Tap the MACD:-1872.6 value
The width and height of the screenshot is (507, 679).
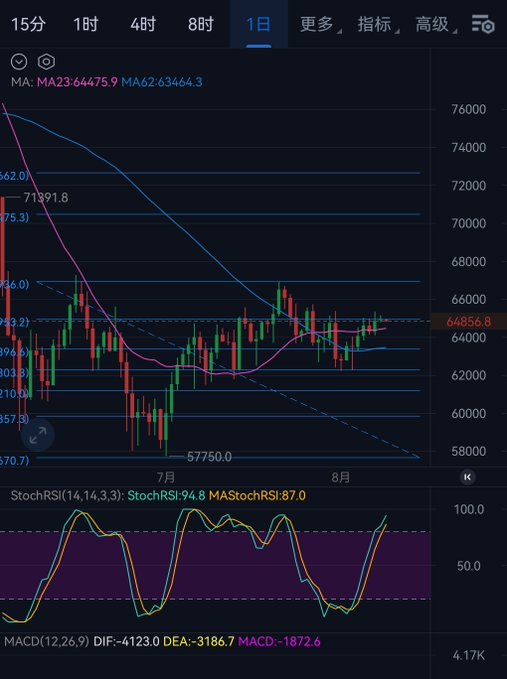(279, 641)
